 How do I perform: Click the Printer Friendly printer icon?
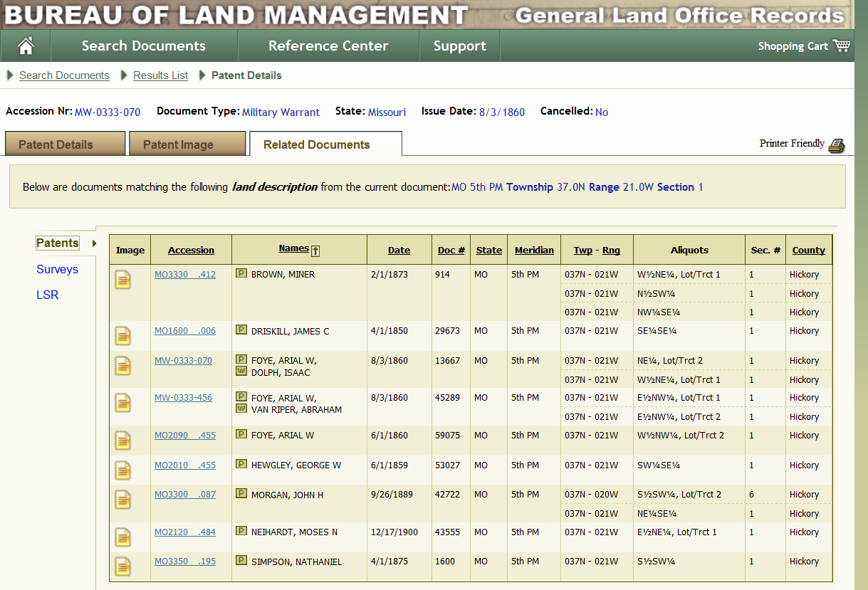click(837, 144)
